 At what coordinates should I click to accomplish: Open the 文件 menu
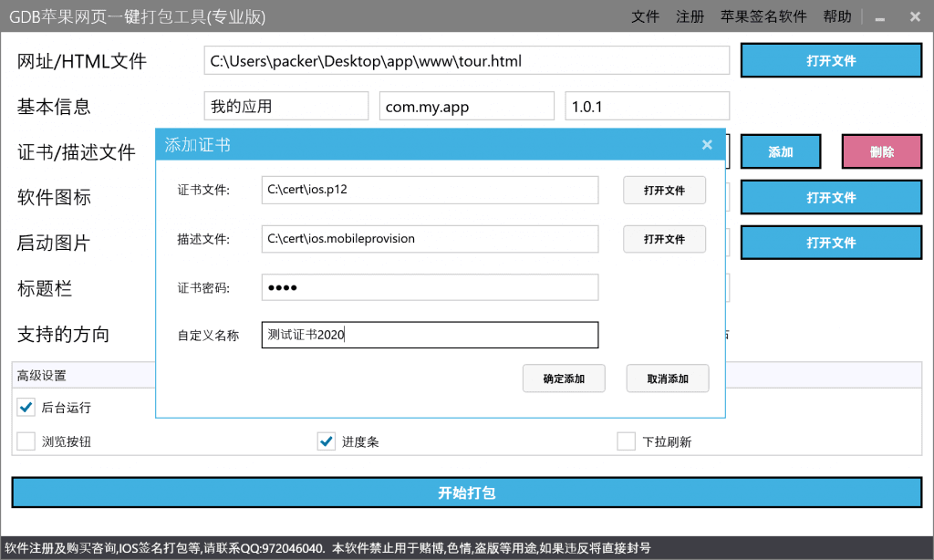point(645,16)
